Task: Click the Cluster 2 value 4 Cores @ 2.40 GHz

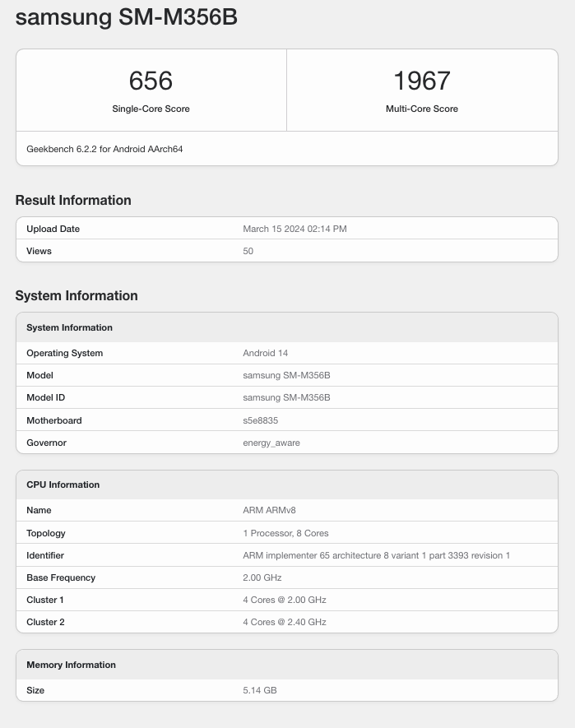Action: point(285,622)
